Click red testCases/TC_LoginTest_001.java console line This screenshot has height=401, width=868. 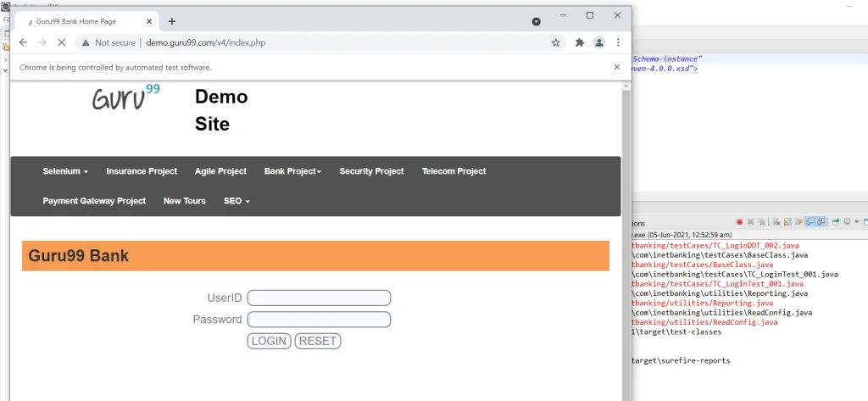click(x=717, y=283)
